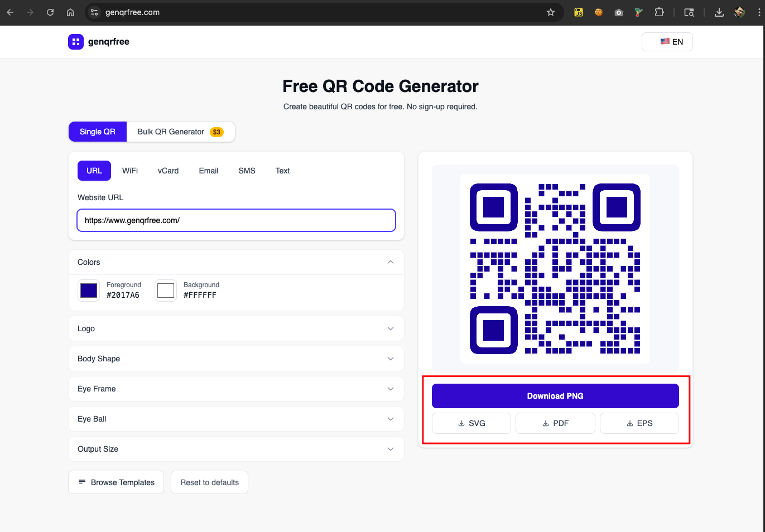Expand the Output Size section
The width and height of the screenshot is (765, 532).
[x=236, y=449]
